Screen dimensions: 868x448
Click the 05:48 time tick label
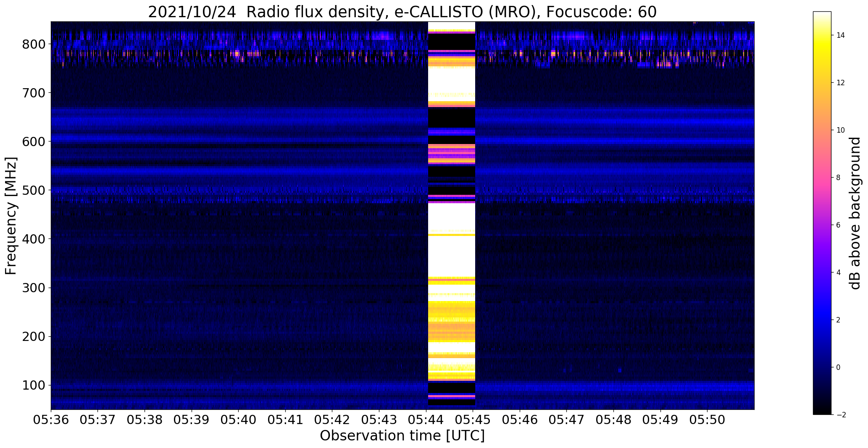coord(613,420)
